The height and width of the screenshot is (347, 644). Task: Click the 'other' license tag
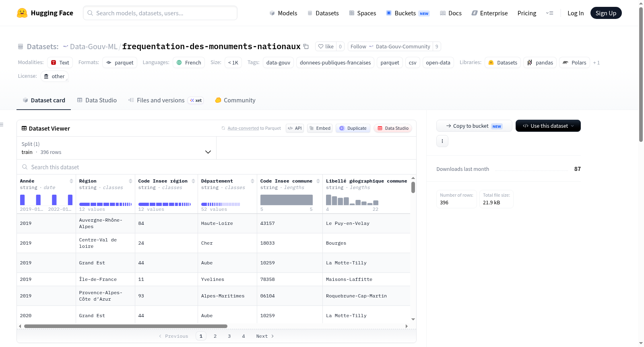click(54, 76)
